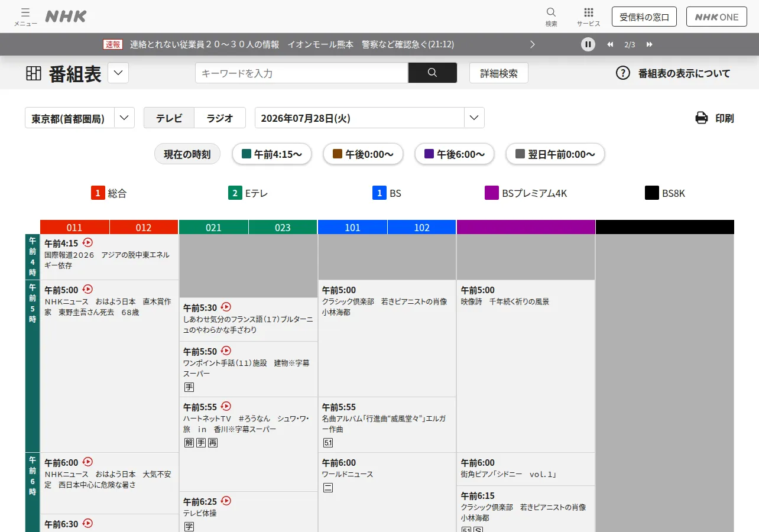Click the magnifier search icon in header
This screenshot has height=532, width=759.
(x=551, y=12)
